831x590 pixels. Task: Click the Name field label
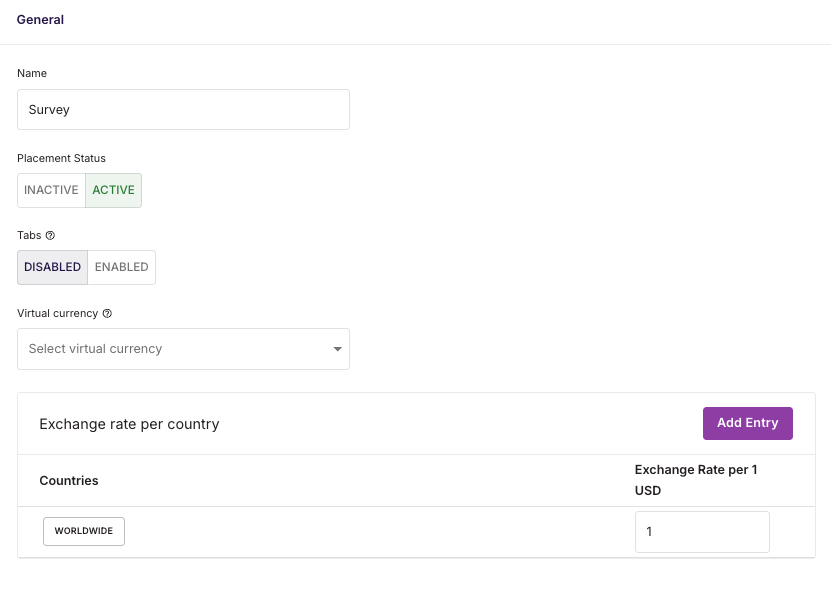pos(32,73)
